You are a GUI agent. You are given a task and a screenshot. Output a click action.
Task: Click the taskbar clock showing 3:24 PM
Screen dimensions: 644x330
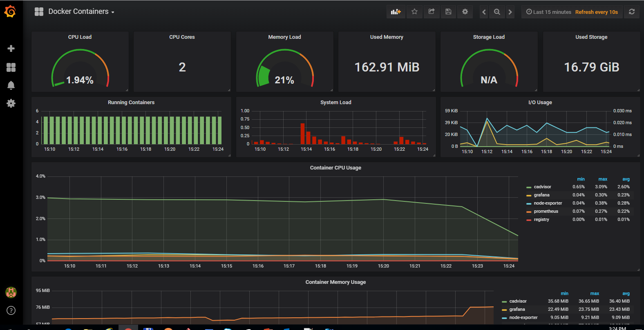(617, 328)
